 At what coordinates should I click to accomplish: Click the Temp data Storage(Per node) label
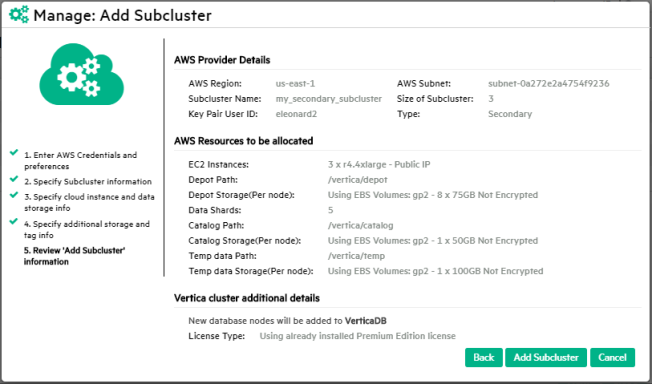click(251, 271)
